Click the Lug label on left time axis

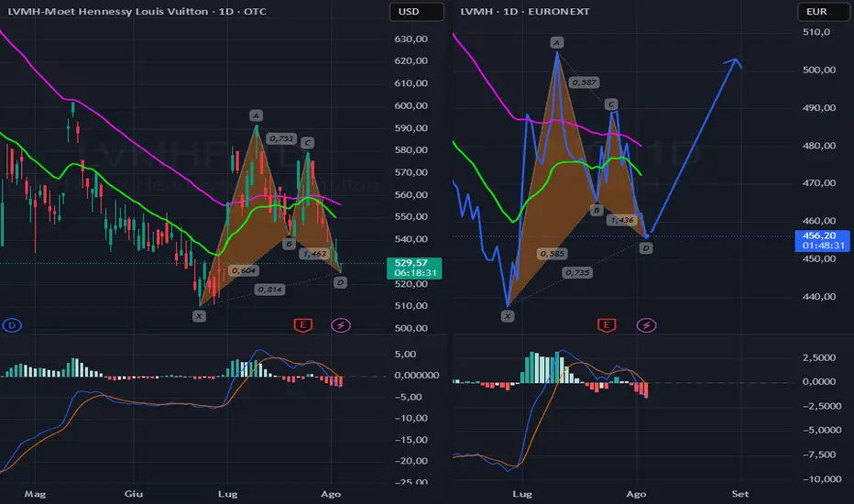[227, 494]
